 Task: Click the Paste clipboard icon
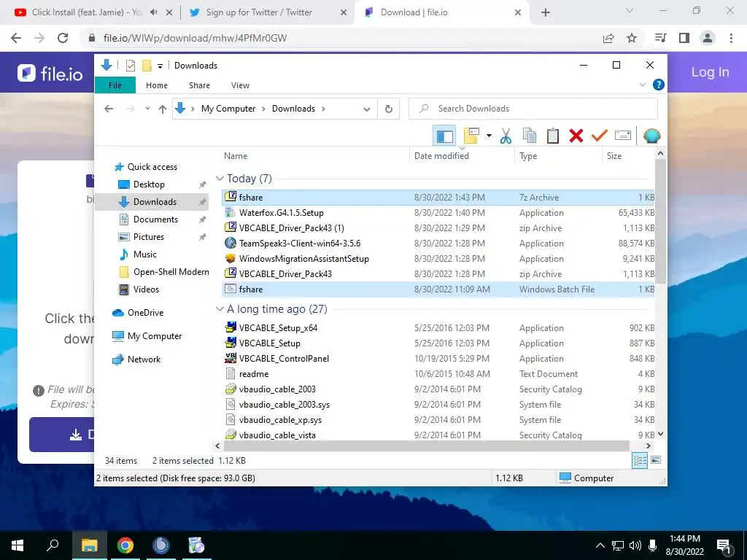click(553, 136)
